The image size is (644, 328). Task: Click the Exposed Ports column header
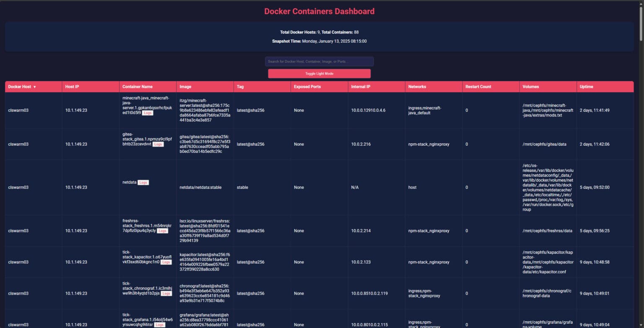pyautogui.click(x=307, y=87)
